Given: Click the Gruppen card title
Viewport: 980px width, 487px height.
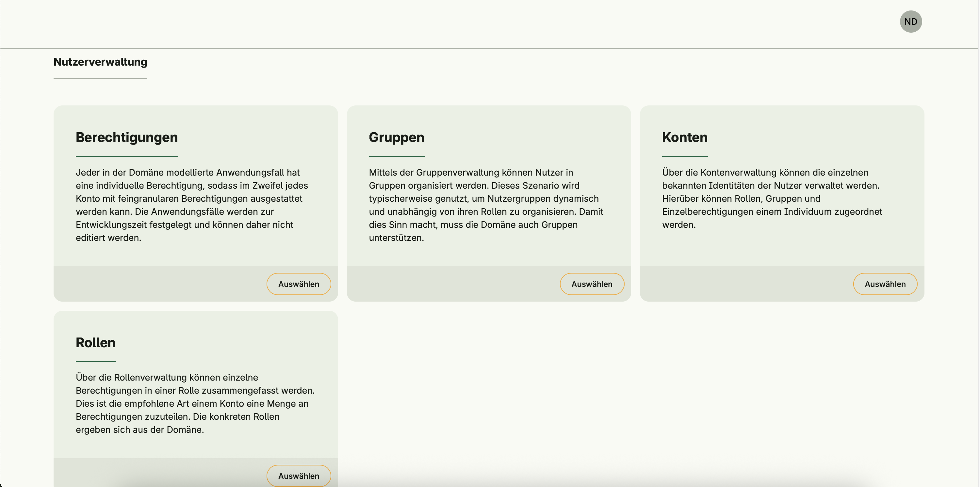Looking at the screenshot, I should tap(397, 137).
